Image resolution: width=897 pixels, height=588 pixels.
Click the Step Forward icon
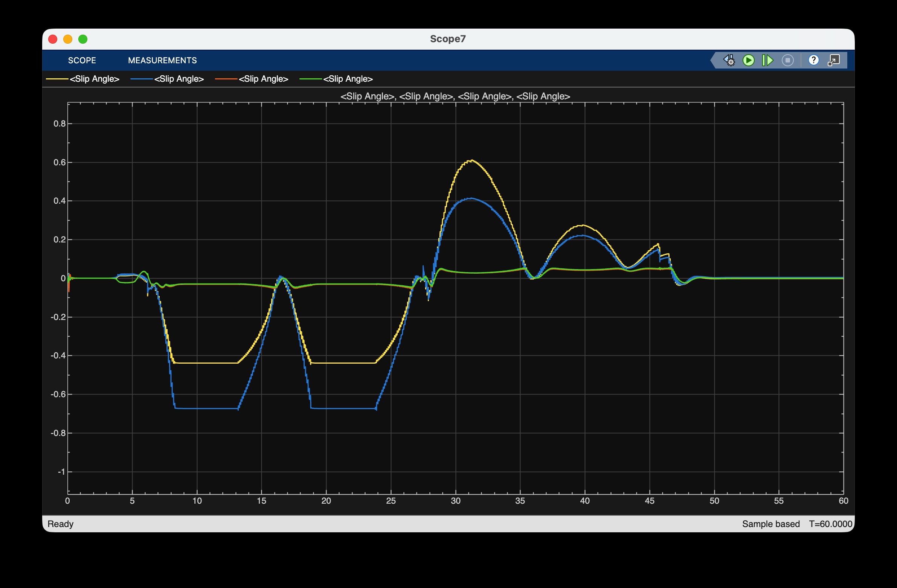pos(767,60)
